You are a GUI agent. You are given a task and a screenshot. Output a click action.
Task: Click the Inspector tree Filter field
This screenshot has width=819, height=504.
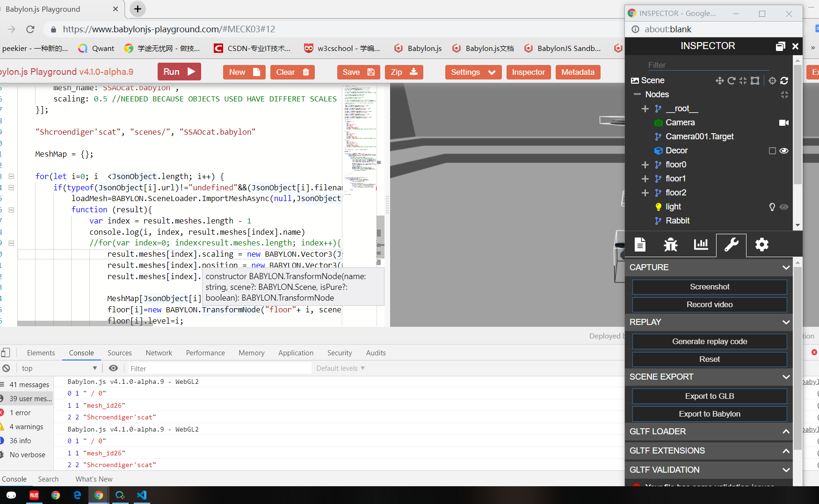708,65
